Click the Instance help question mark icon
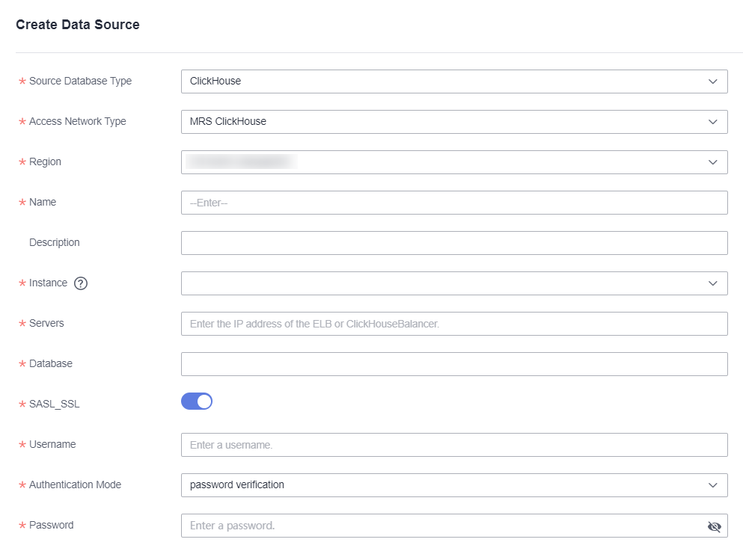The width and height of the screenshot is (743, 560). click(x=82, y=283)
